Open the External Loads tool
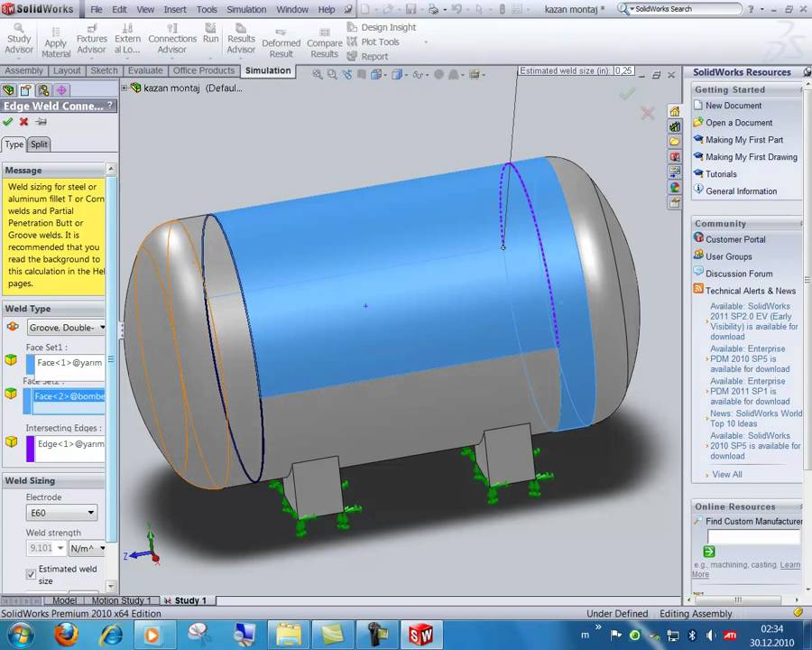The height and width of the screenshot is (650, 812). [x=127, y=39]
